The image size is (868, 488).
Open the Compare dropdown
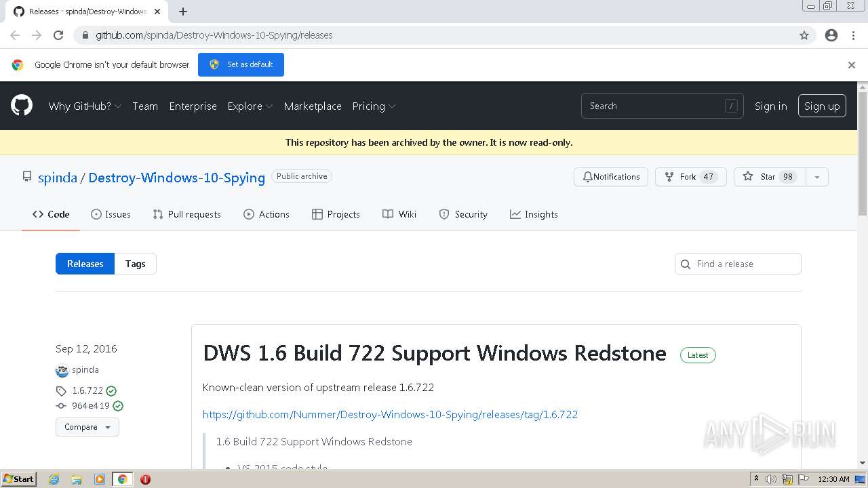(87, 427)
